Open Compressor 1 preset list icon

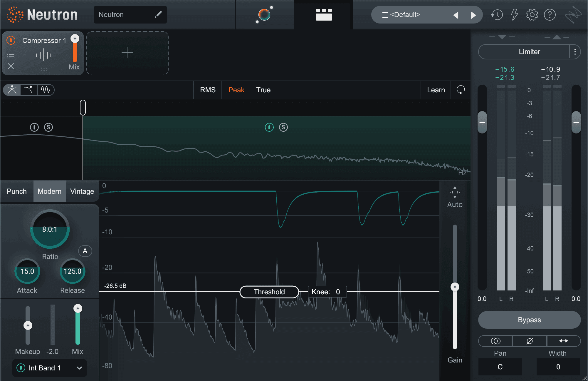coord(11,54)
